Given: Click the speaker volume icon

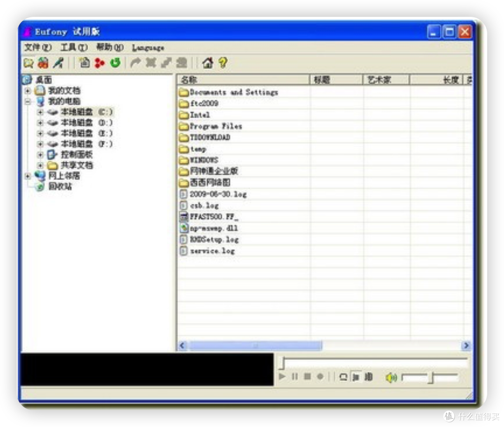Looking at the screenshot, I should point(391,377).
